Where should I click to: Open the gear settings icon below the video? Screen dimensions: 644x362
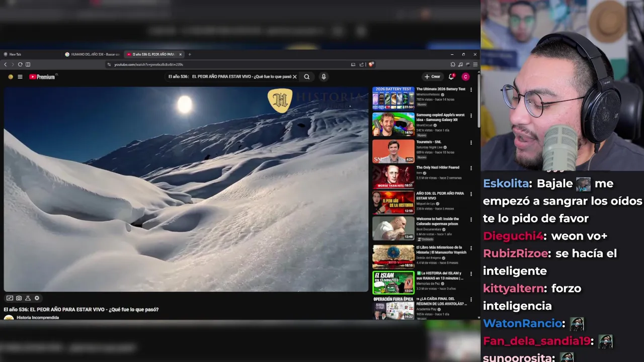[37, 298]
